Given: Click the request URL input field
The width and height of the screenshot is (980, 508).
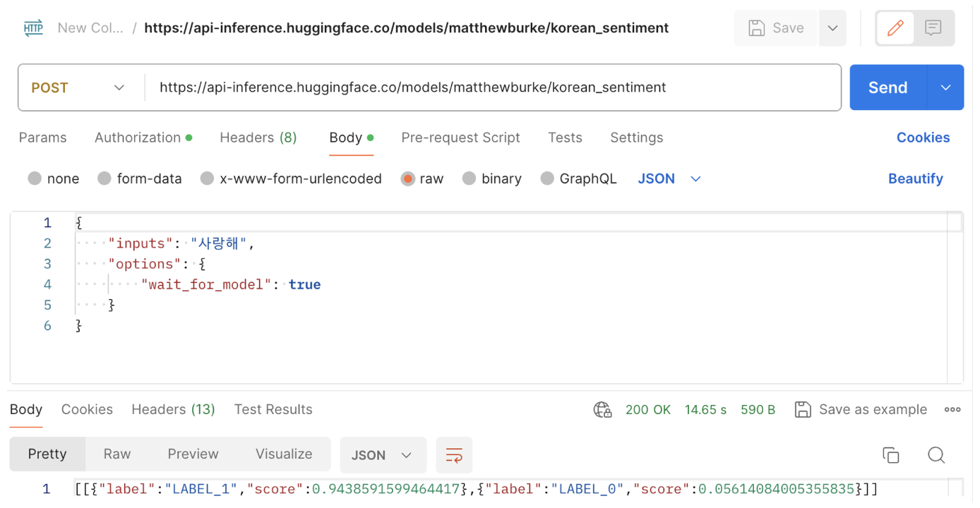Looking at the screenshot, I should pos(492,87).
